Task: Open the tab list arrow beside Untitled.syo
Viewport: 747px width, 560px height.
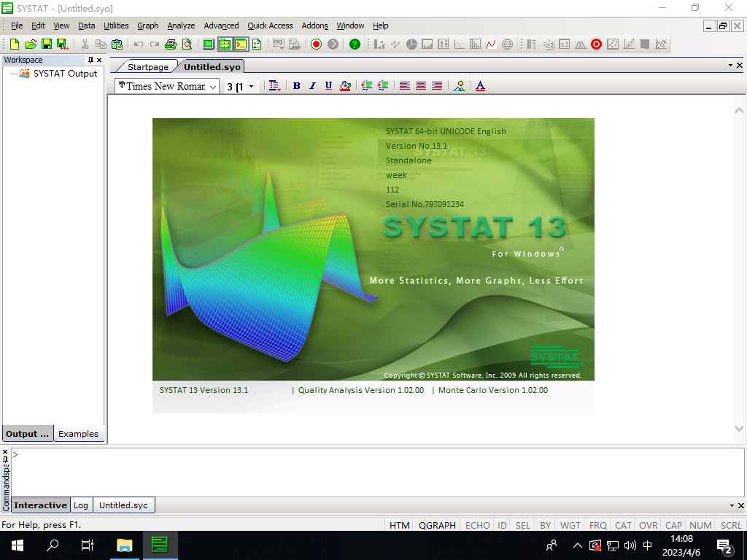Action: (729, 66)
